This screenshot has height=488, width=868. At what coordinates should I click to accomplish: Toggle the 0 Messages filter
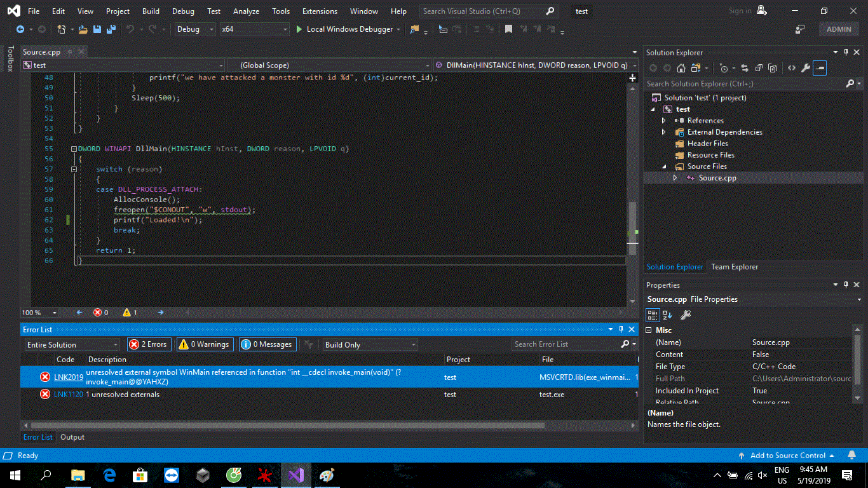click(268, 344)
